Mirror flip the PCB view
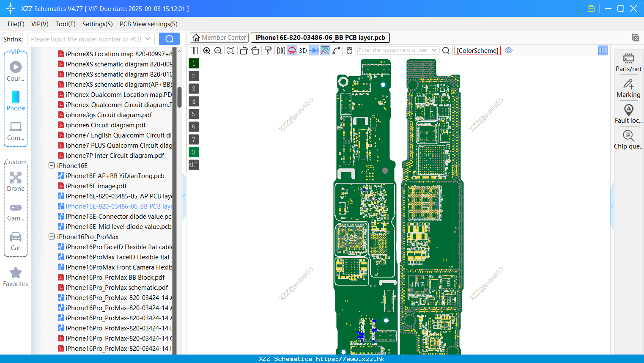Screen dimensions: 644x363 [x=281, y=51]
